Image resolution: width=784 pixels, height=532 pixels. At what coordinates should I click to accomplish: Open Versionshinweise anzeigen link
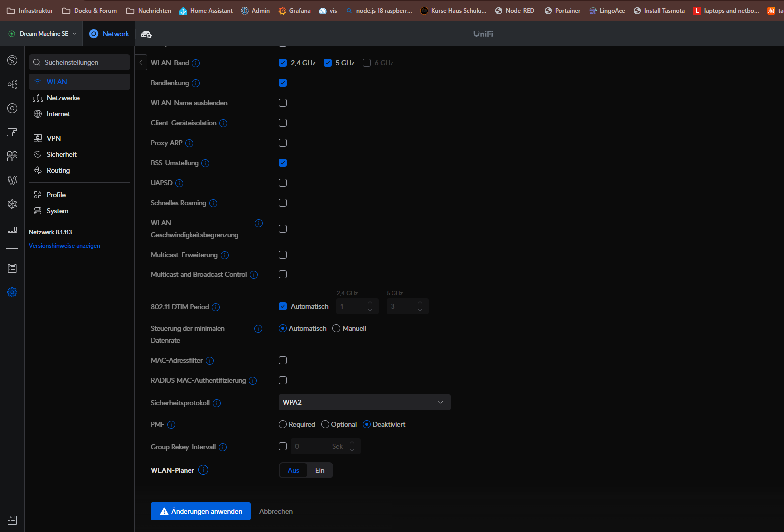pos(64,246)
